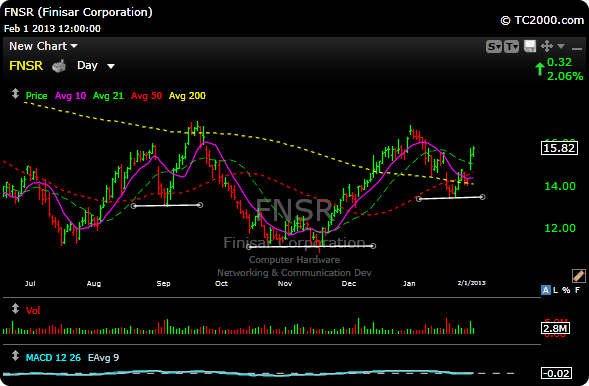Screen dimensions: 589x386
Task: Click the Oct date axis label
Action: coord(221,283)
